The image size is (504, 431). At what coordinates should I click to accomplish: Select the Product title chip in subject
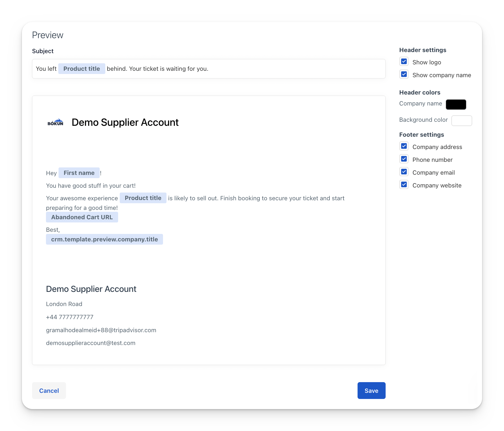82,69
